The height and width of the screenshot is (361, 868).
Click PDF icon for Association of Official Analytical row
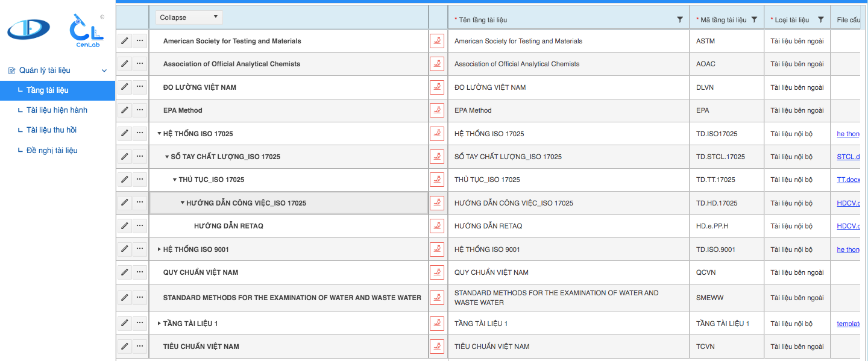(437, 64)
